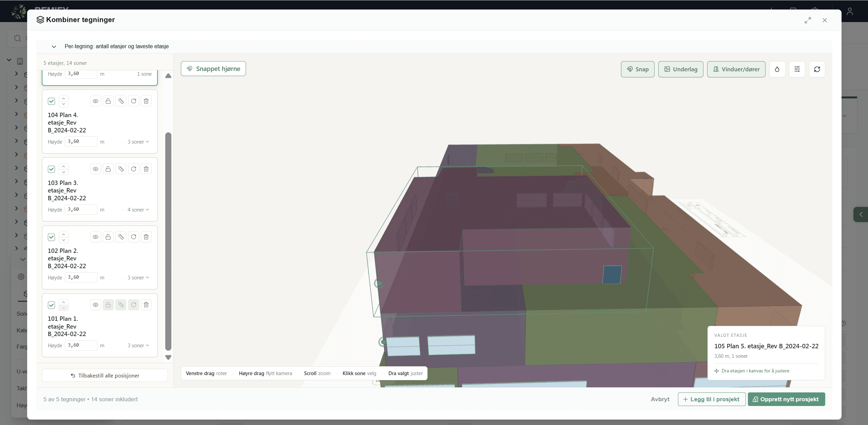The width and height of the screenshot is (868, 425).
Task: Reset rotation of 104 Plan 4. etasje
Action: point(134,101)
